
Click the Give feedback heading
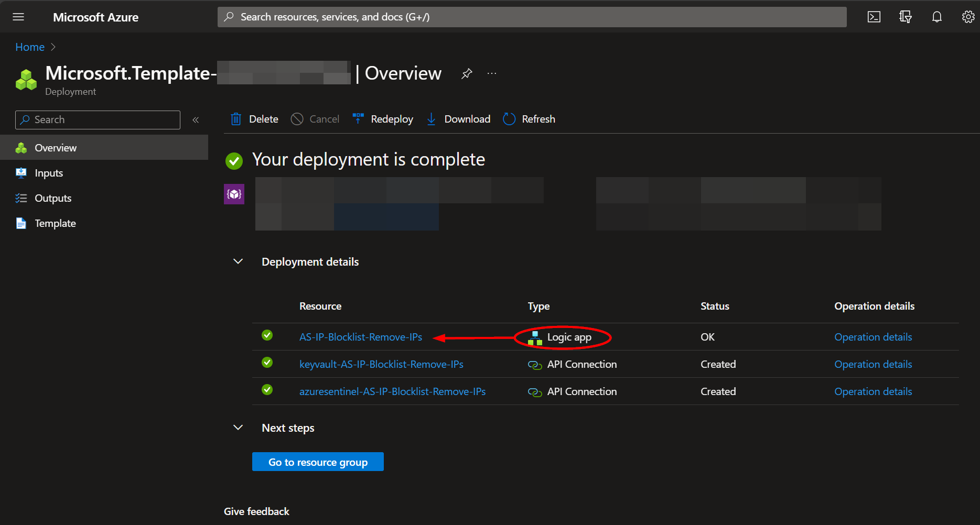[256, 511]
